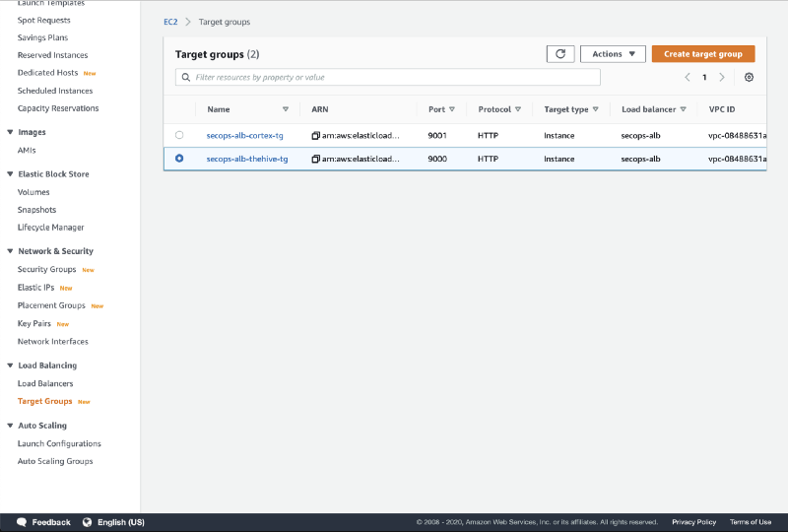The height and width of the screenshot is (532, 788).
Task: Collapse the Load Balancing section
Action: click(x=10, y=366)
